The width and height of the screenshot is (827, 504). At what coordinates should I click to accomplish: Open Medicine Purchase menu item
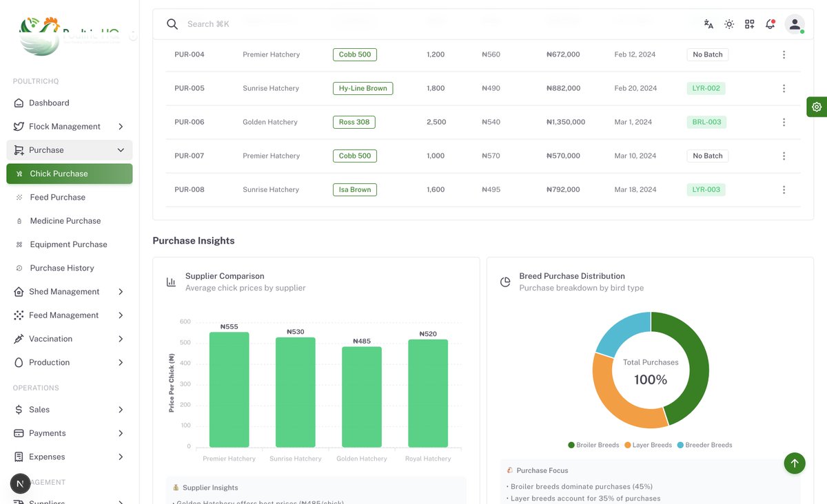coord(70,221)
